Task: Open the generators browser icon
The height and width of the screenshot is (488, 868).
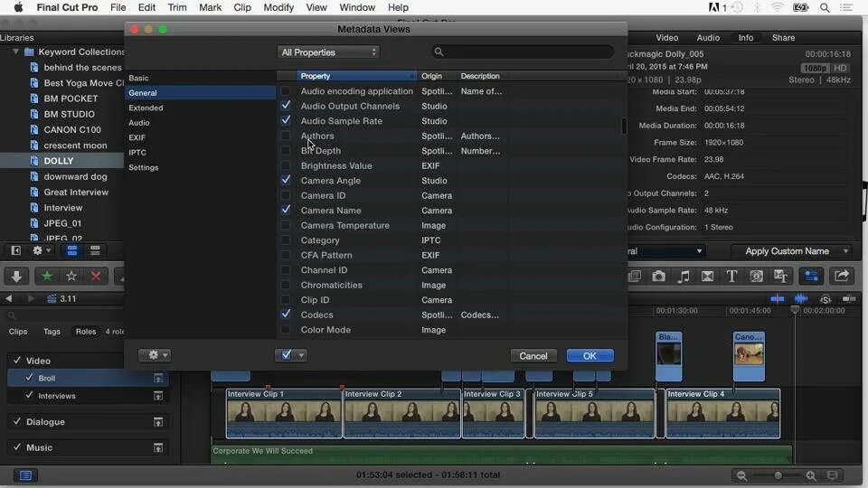Action: [756, 277]
